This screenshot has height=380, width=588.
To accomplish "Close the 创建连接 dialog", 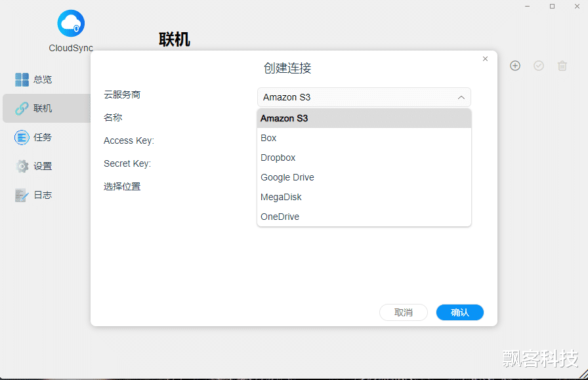I will [485, 58].
